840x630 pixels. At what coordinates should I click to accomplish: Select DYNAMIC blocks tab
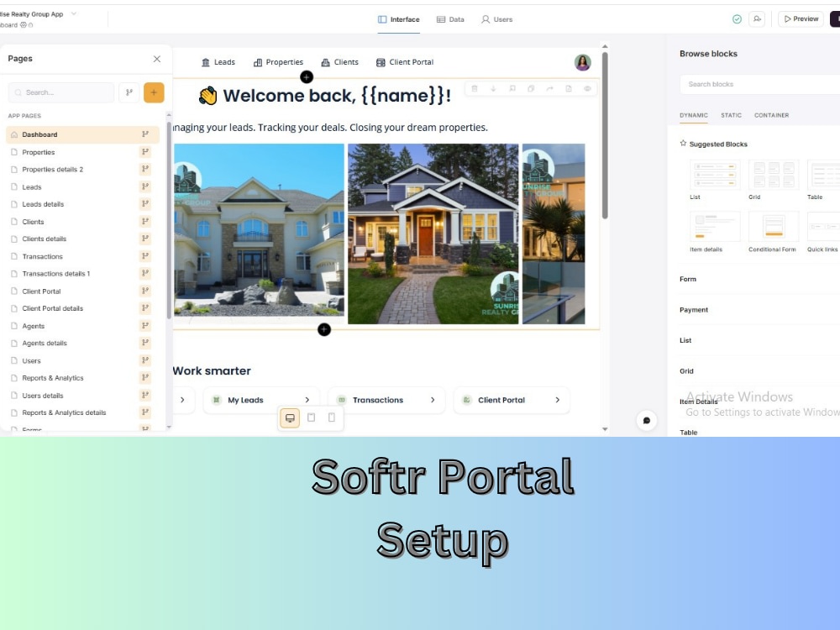click(694, 115)
